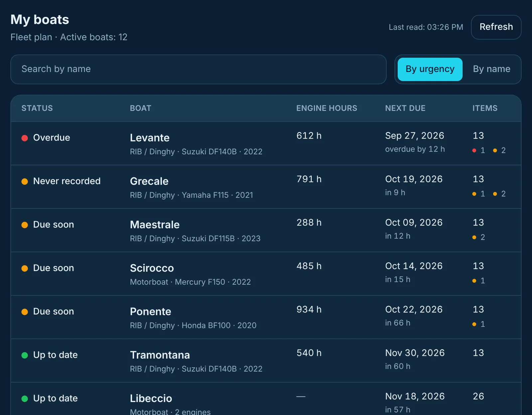Click "Fleet plan · Active boats: 12" subtitle

tap(69, 37)
